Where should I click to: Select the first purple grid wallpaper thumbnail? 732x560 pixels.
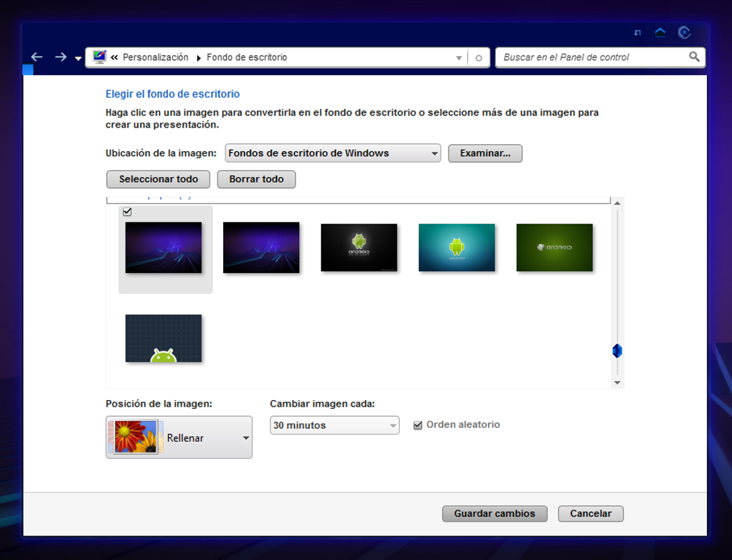tap(164, 247)
